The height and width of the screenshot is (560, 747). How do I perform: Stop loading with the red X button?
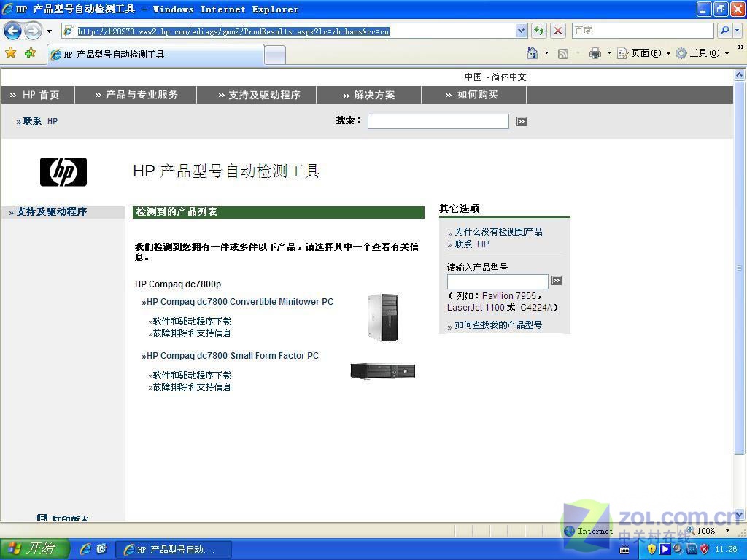click(x=557, y=31)
